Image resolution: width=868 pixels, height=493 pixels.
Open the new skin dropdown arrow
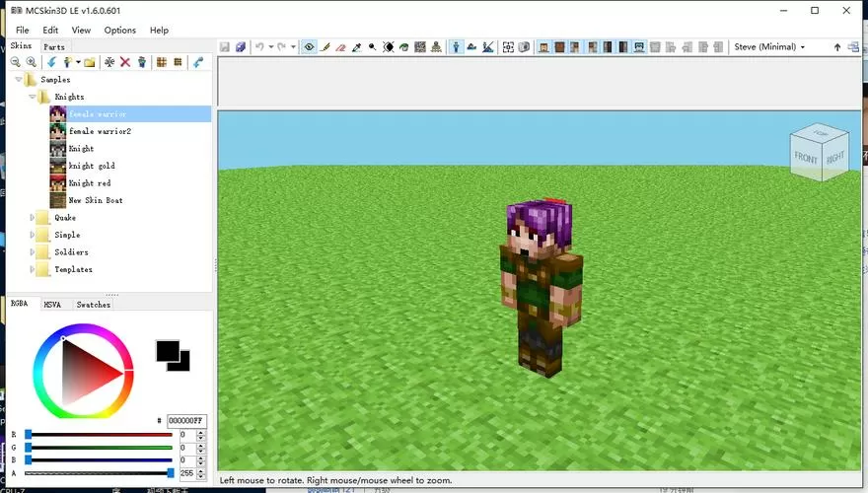[x=78, y=62]
